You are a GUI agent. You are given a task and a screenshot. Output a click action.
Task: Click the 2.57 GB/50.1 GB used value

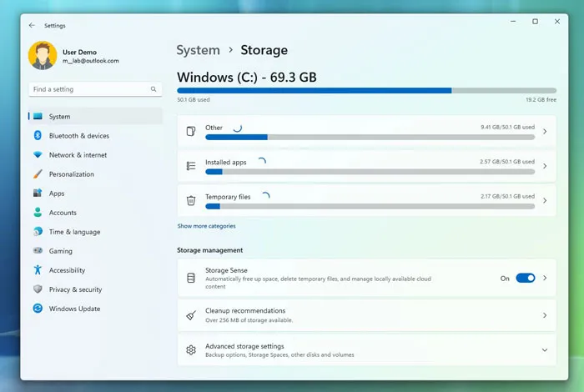click(x=507, y=162)
